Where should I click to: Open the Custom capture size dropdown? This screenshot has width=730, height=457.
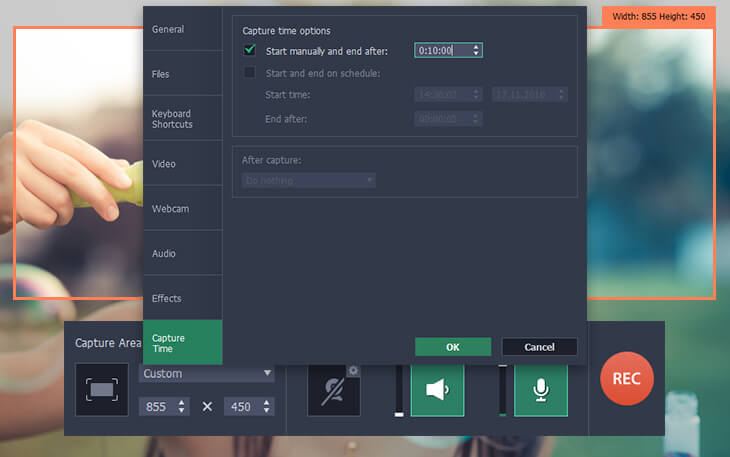(207, 373)
